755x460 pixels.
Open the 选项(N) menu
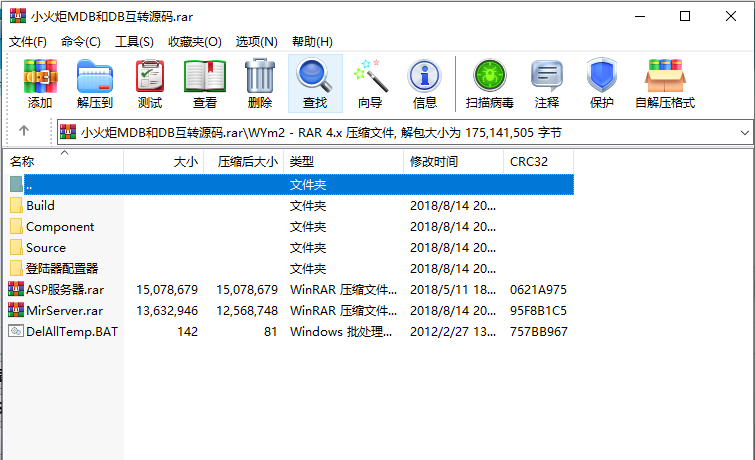pos(257,42)
